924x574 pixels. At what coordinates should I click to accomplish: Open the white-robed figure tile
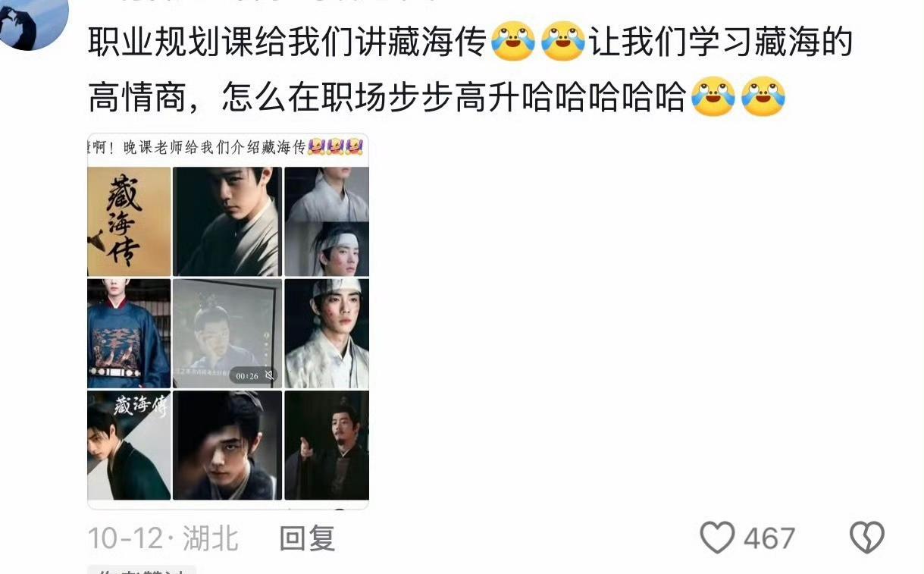(x=327, y=194)
